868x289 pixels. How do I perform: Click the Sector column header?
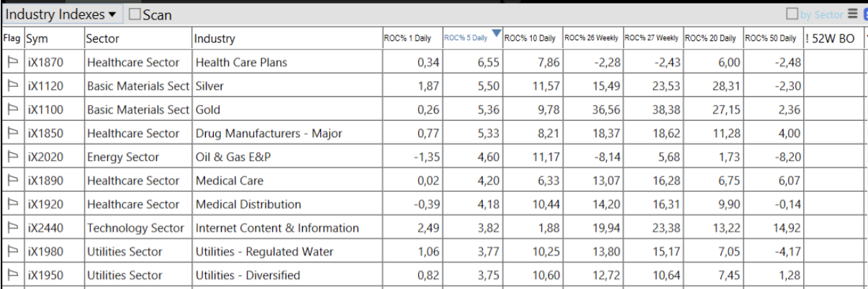tap(103, 39)
